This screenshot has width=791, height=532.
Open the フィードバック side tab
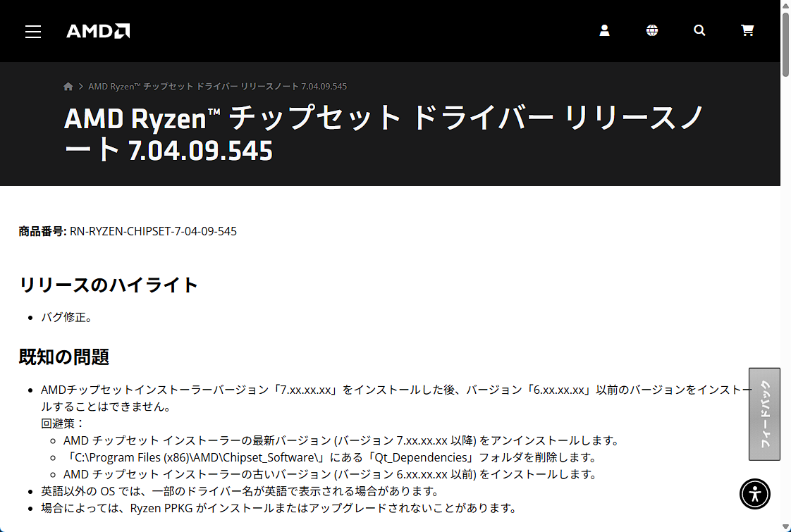(764, 414)
